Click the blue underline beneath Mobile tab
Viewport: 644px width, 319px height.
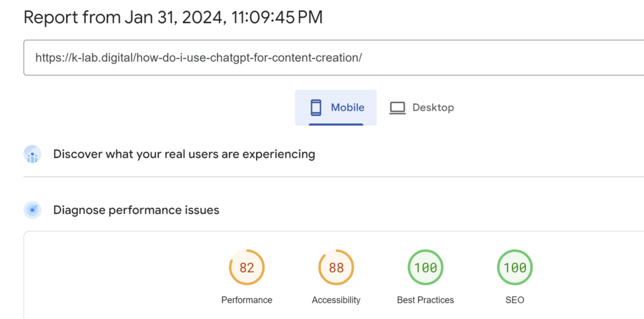click(336, 124)
